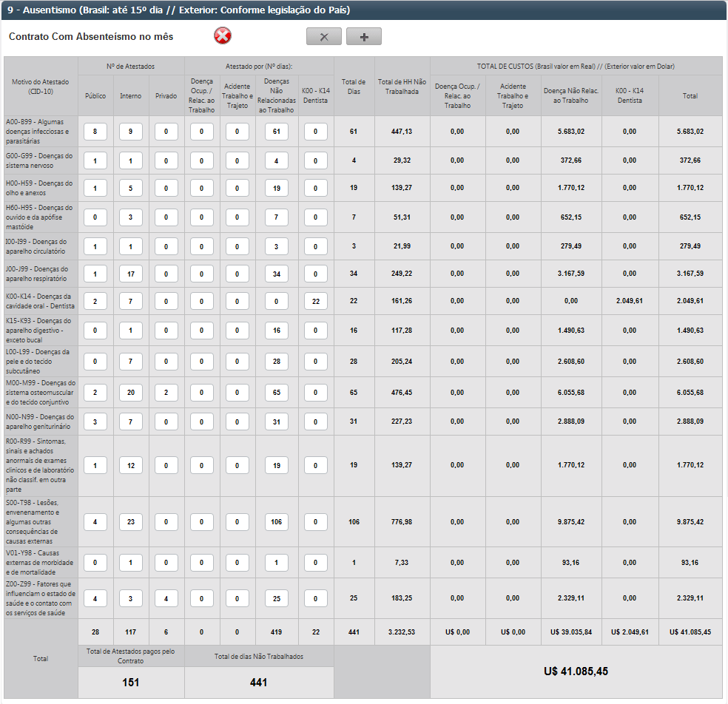Focus Público field in Z00-Z99 row
728x704 pixels.
95,598
